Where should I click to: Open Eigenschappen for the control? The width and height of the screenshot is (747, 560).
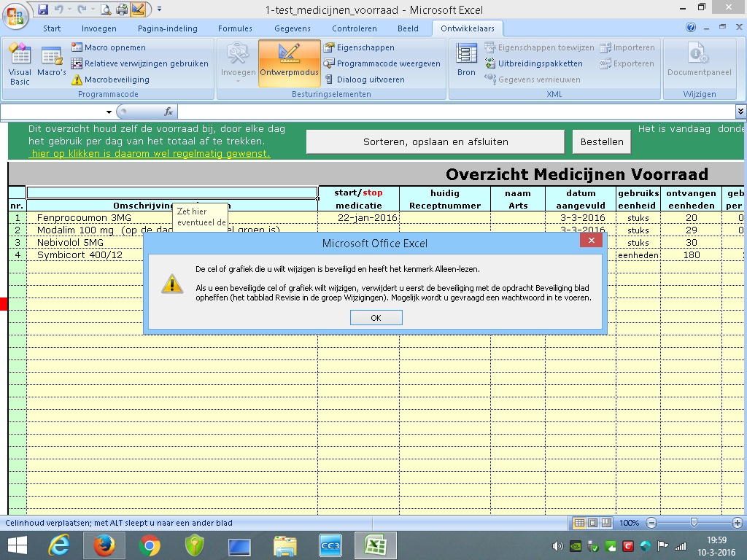(359, 47)
